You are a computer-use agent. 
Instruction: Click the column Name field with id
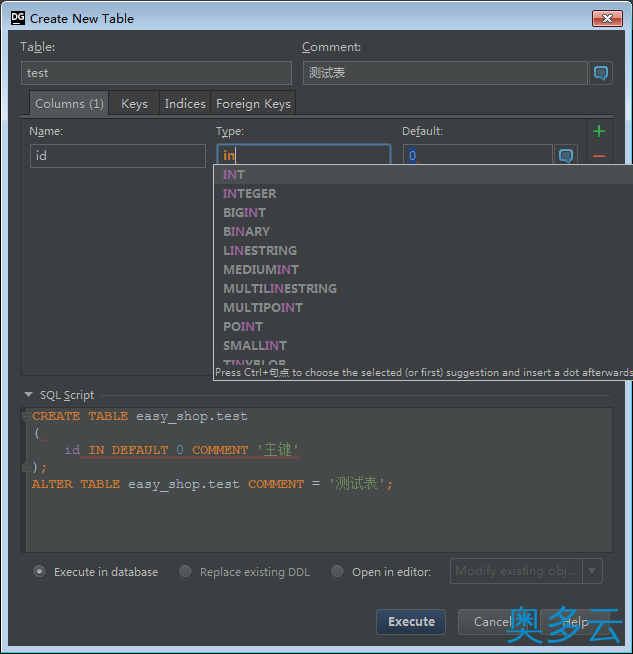[118, 156]
